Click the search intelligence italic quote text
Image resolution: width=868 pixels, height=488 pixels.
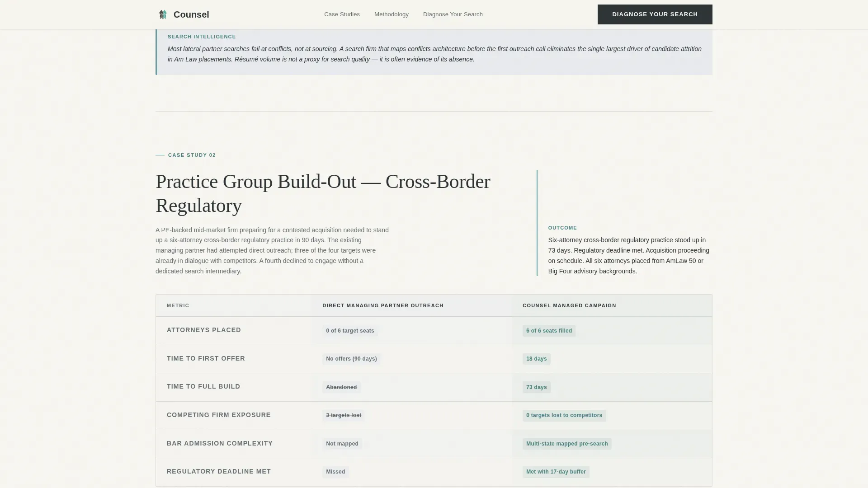tap(434, 54)
